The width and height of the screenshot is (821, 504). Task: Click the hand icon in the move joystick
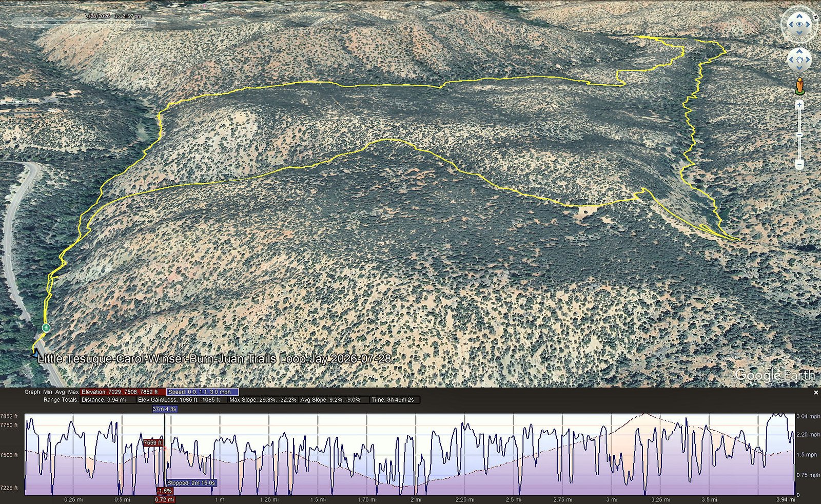click(x=799, y=60)
